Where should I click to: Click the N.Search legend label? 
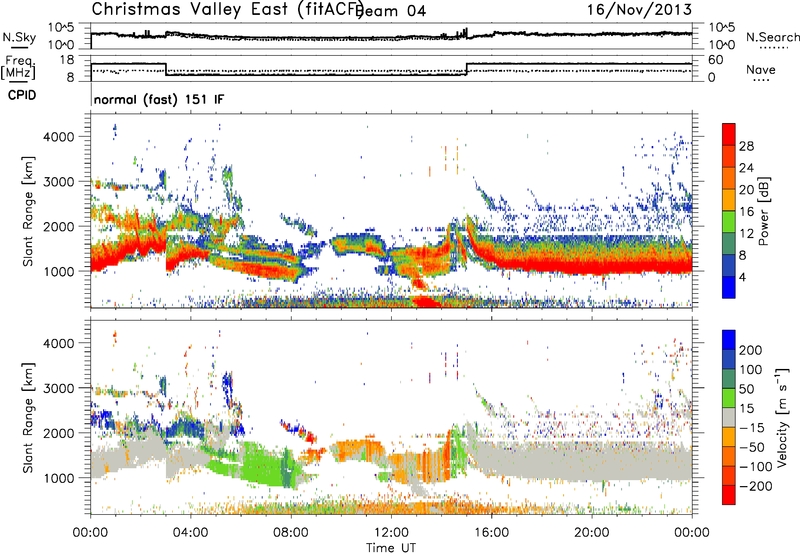772,37
